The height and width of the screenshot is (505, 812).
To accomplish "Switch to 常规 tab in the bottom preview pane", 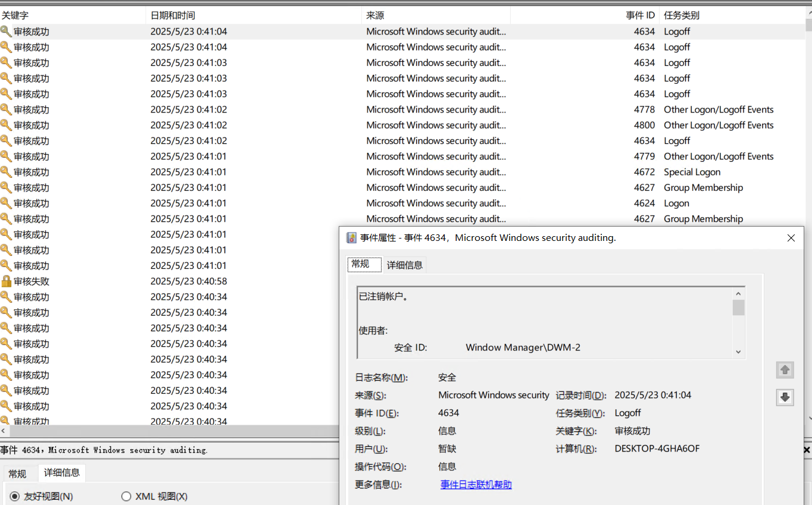I will 17,473.
